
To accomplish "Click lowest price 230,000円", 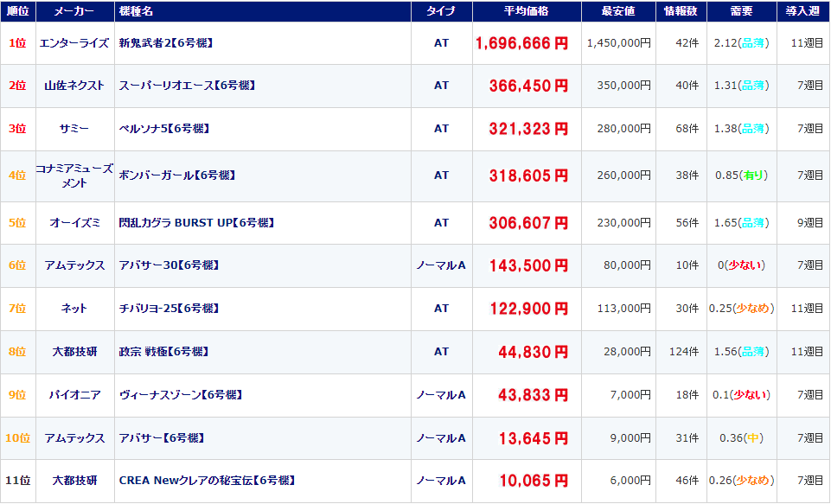I will pyautogui.click(x=623, y=222).
